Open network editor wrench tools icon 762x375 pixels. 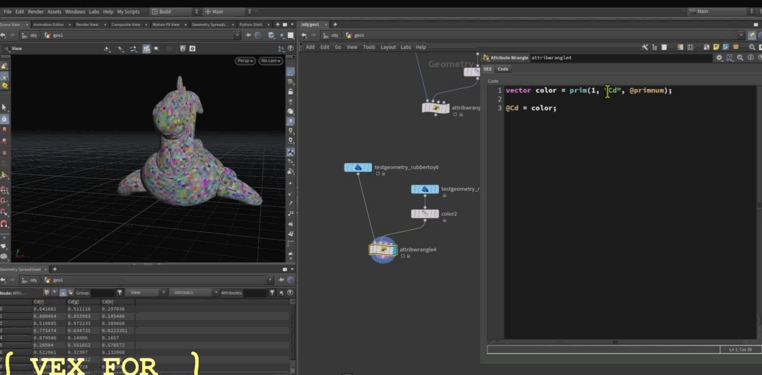[645, 47]
